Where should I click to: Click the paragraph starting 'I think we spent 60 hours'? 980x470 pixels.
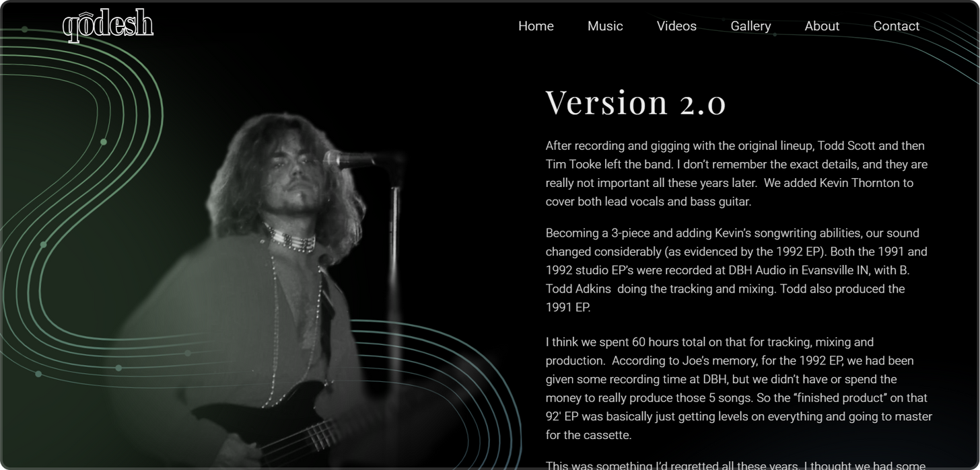coord(738,389)
